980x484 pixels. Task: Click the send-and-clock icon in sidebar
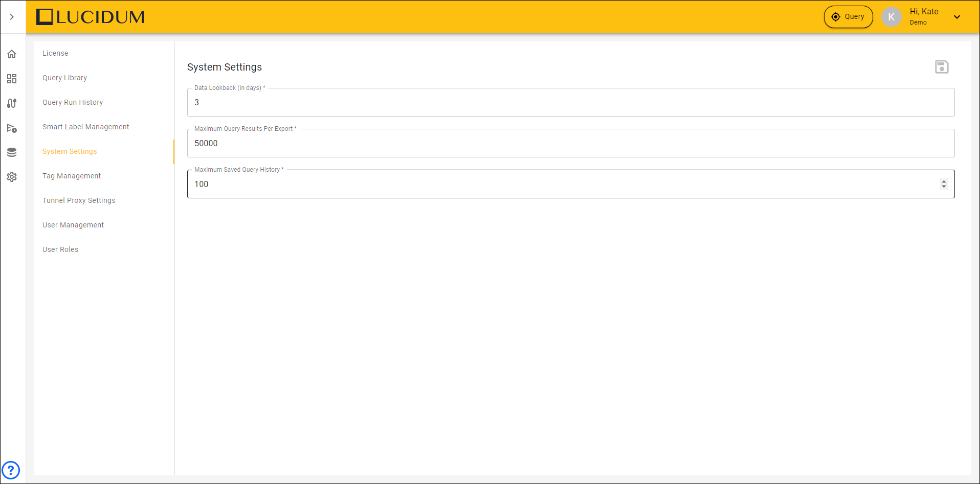point(12,128)
